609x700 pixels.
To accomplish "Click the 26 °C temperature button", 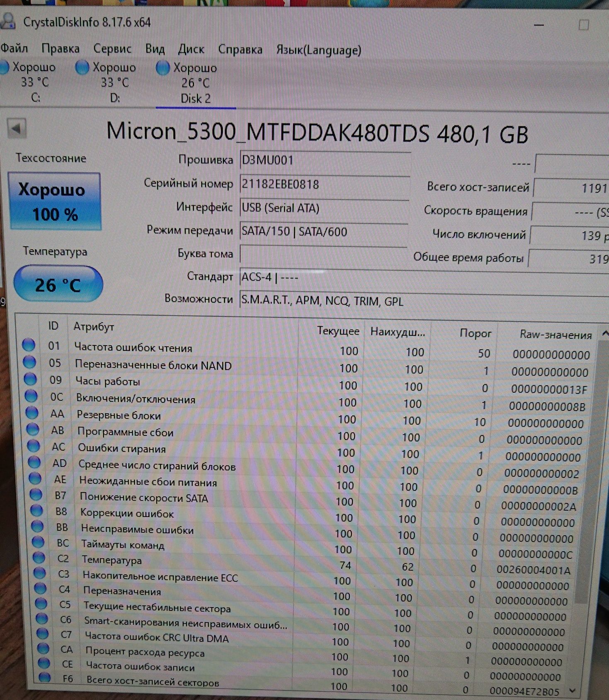I will pyautogui.click(x=58, y=284).
